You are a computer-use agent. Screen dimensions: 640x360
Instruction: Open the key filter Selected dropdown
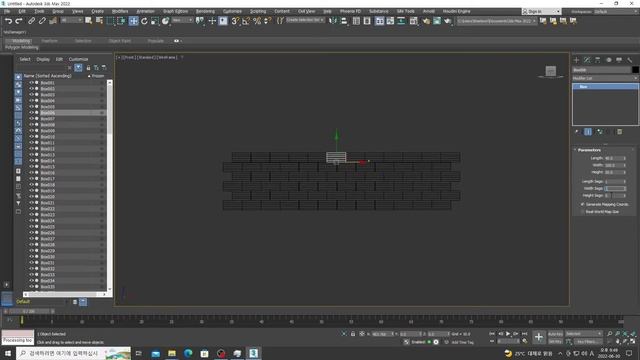tap(584, 334)
